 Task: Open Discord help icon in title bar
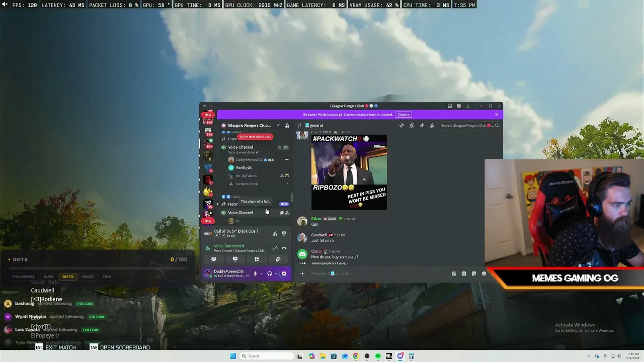459,106
